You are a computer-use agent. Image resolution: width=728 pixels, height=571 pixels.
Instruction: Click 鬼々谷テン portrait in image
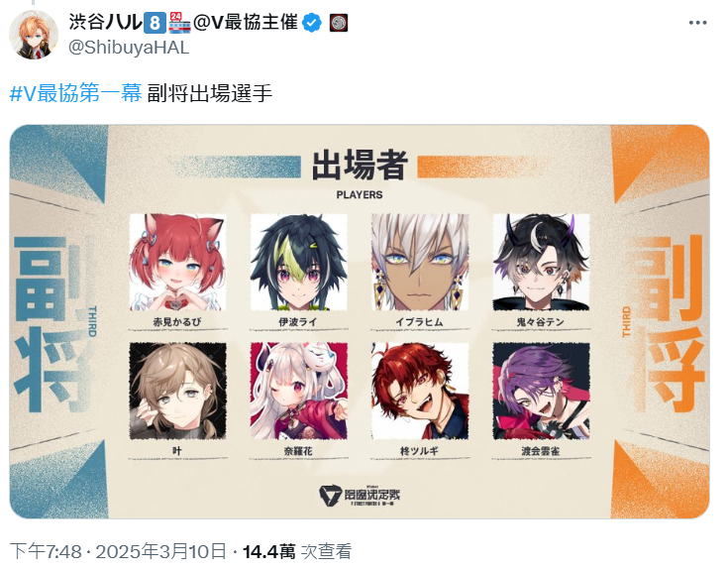pyautogui.click(x=541, y=262)
